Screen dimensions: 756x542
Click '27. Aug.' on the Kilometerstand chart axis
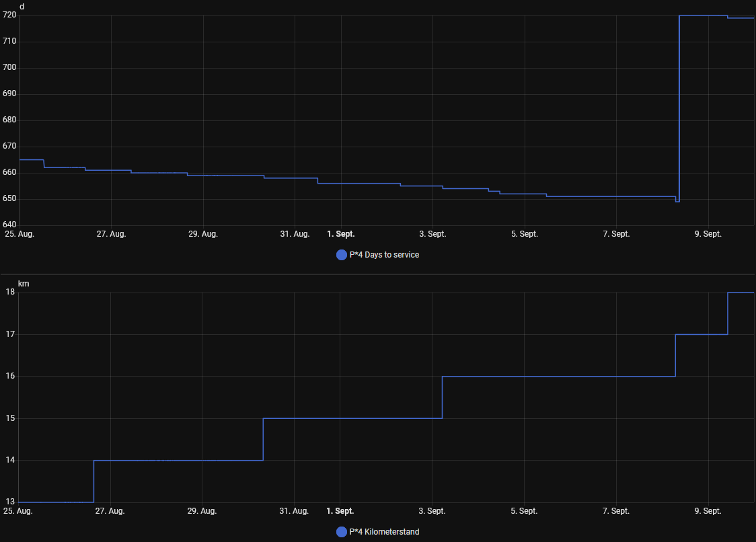pos(110,510)
